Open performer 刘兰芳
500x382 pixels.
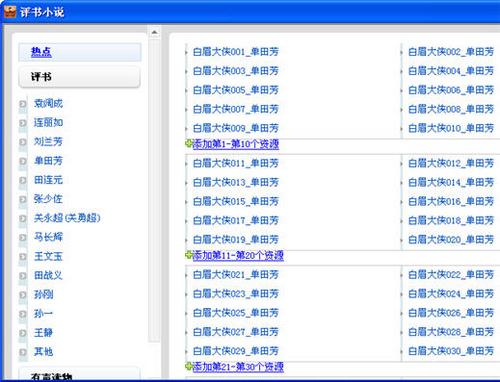48,142
